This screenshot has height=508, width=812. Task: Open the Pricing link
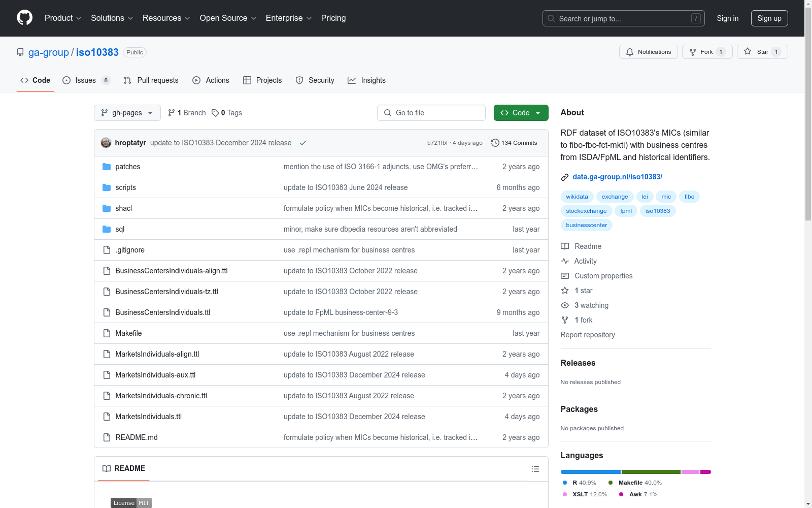click(x=333, y=18)
